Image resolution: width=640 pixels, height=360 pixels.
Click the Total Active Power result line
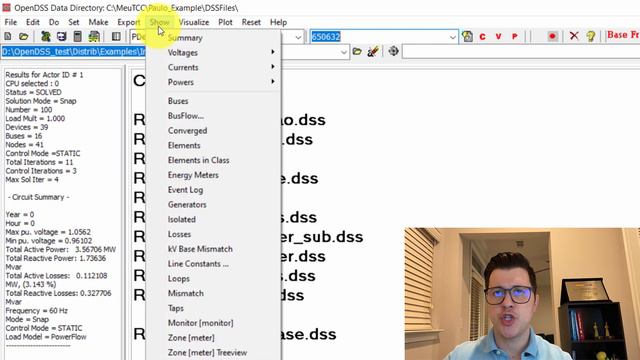point(61,249)
